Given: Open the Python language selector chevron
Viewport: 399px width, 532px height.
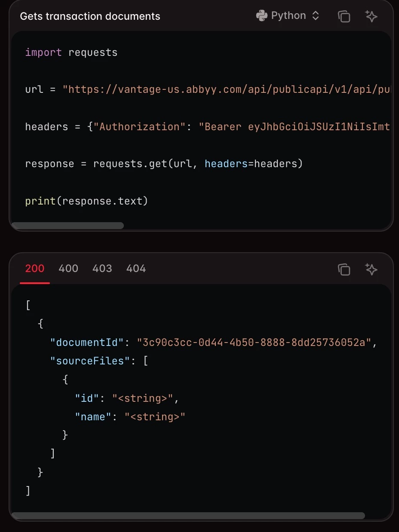Looking at the screenshot, I should (316, 15).
